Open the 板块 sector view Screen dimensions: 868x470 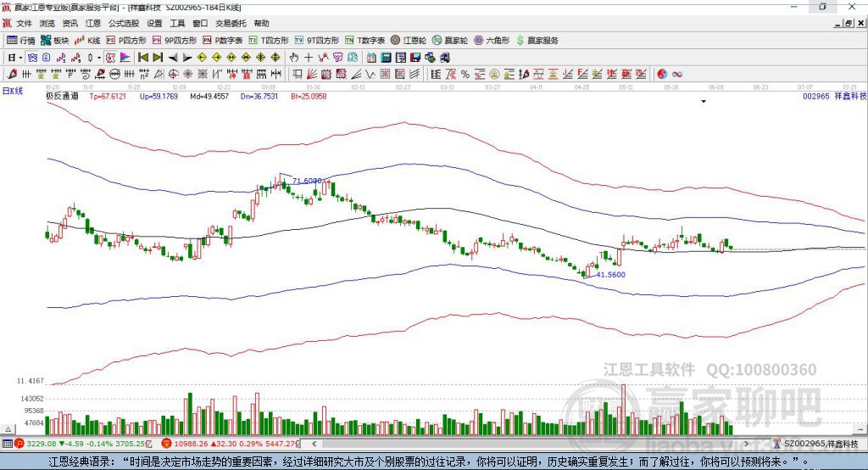(54, 41)
